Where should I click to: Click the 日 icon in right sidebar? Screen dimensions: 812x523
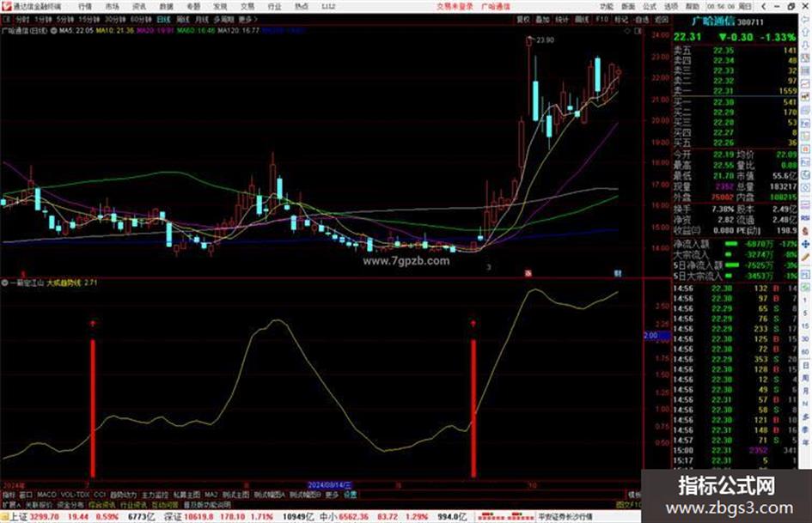click(806, 366)
